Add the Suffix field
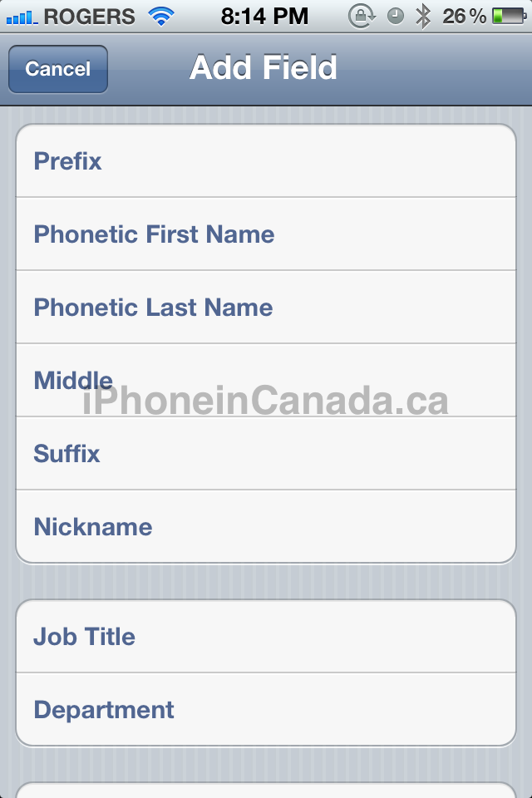The image size is (532, 798). pos(266,454)
